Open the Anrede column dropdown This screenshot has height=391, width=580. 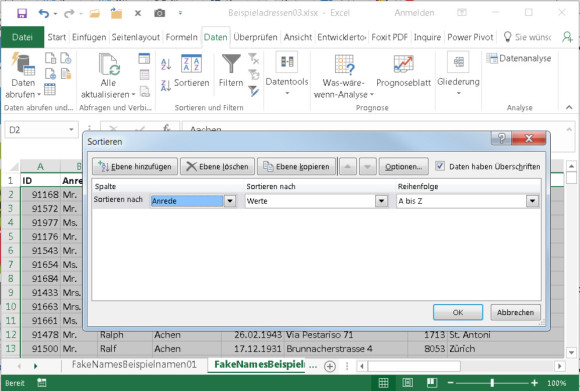click(x=230, y=201)
